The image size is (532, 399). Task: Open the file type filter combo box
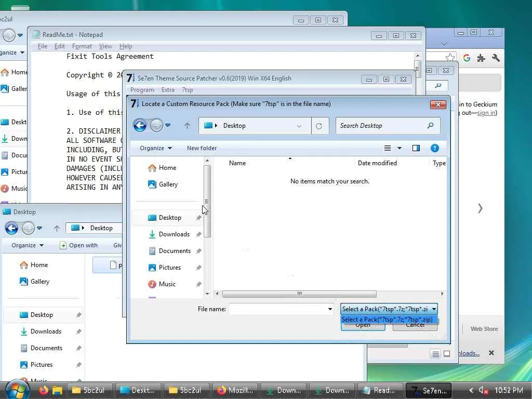click(389, 309)
